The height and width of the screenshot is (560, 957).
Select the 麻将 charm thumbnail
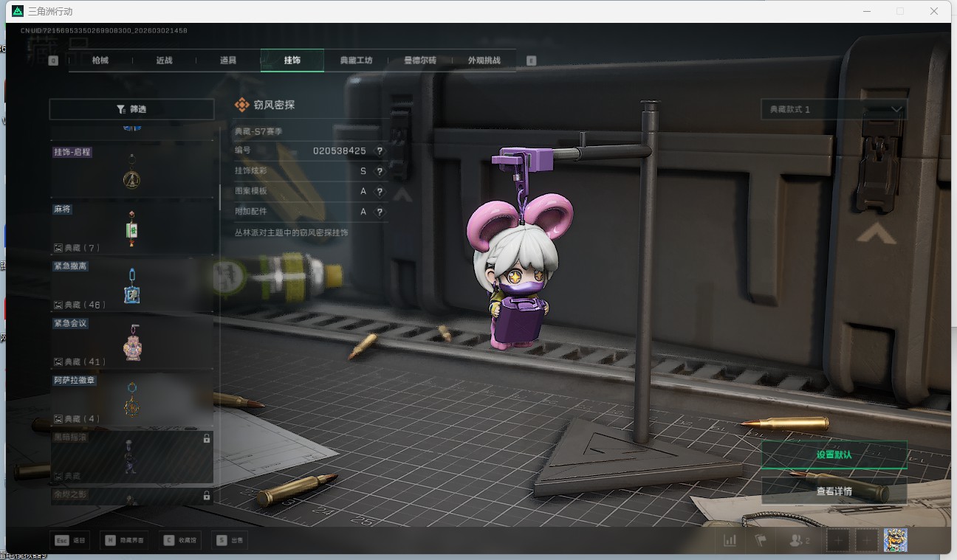click(x=131, y=229)
